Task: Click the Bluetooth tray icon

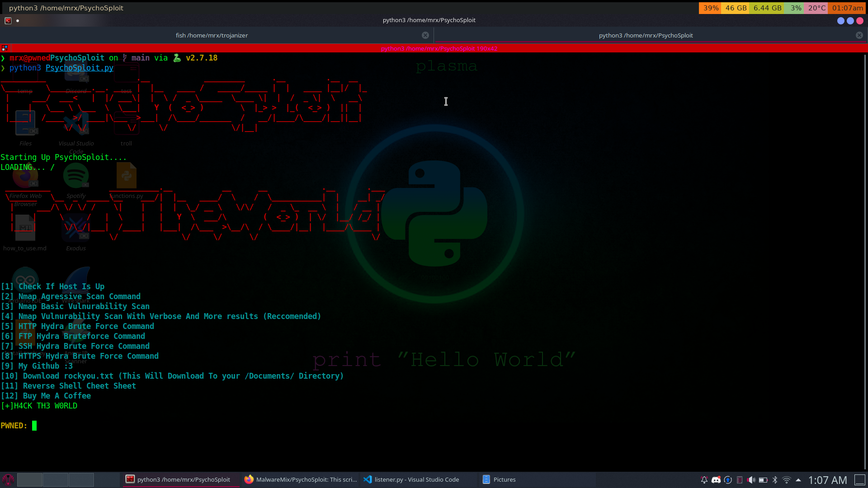Action: click(x=775, y=480)
